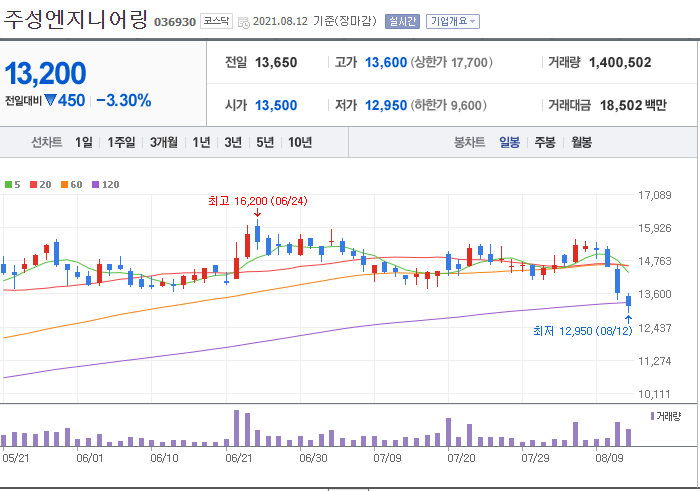700x491 pixels.
Task: Click the 저가 value 12,950
Action: pos(386,105)
